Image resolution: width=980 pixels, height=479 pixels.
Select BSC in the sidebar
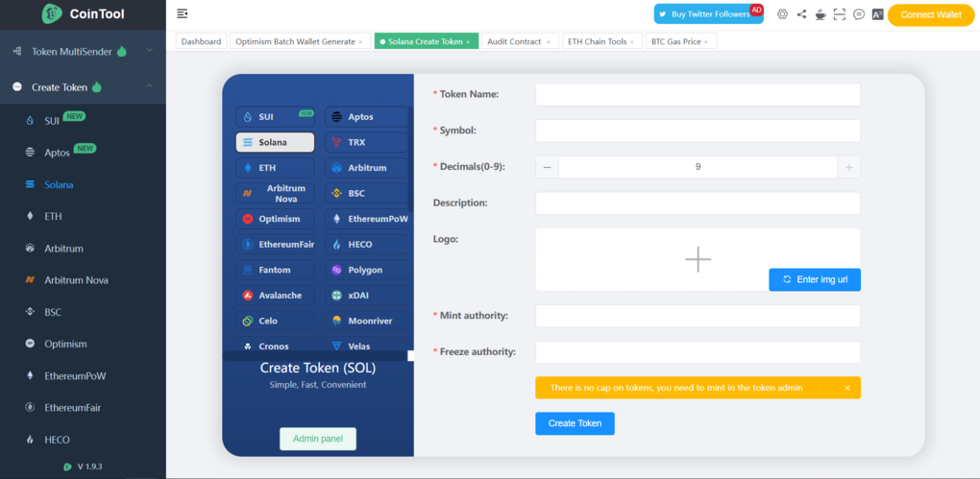[x=83, y=312]
